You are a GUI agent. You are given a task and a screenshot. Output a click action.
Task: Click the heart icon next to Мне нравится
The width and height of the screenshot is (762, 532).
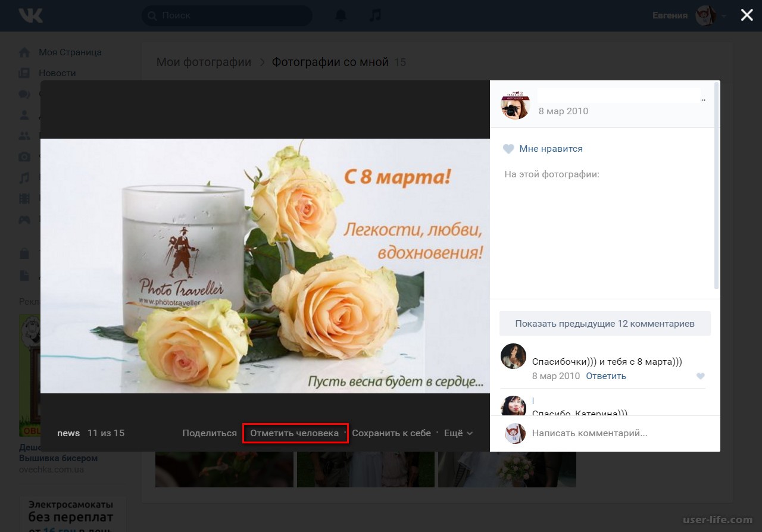pyautogui.click(x=508, y=149)
